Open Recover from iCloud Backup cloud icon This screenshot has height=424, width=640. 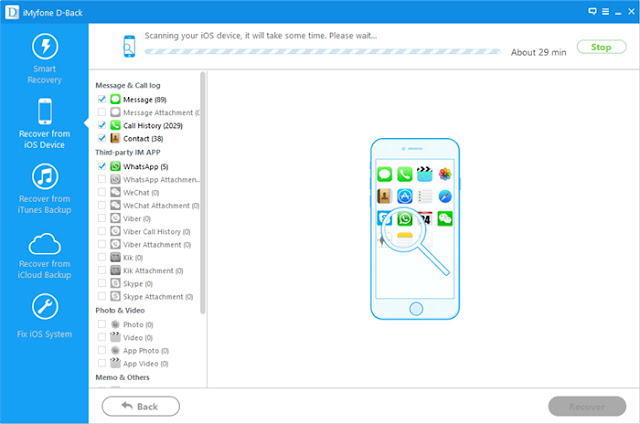click(45, 244)
